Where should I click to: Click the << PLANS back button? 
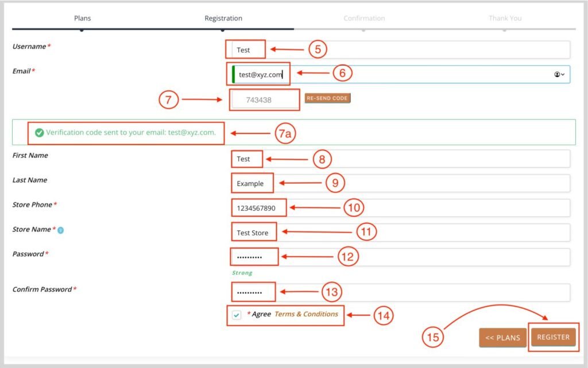click(502, 338)
